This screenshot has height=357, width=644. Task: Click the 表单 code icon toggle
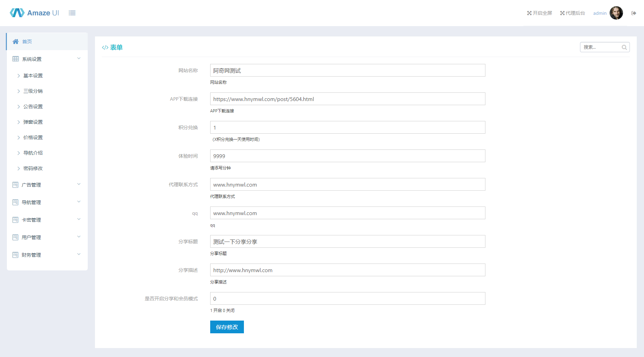pos(105,47)
